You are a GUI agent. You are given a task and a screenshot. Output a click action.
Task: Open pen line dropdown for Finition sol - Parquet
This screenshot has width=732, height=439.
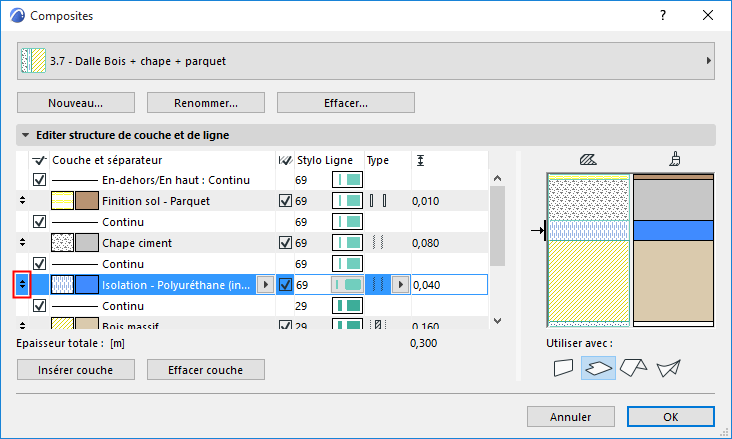[347, 201]
